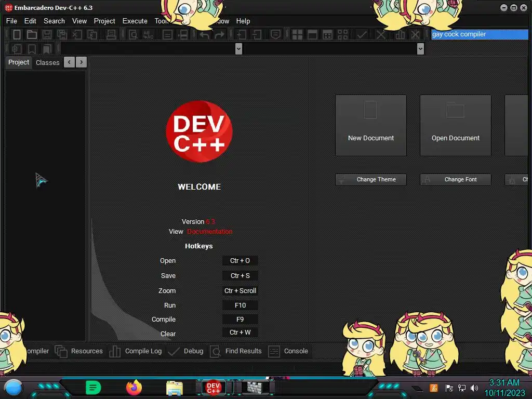
Task: Click the Find magnifier toolbar icon
Action: coord(134,35)
